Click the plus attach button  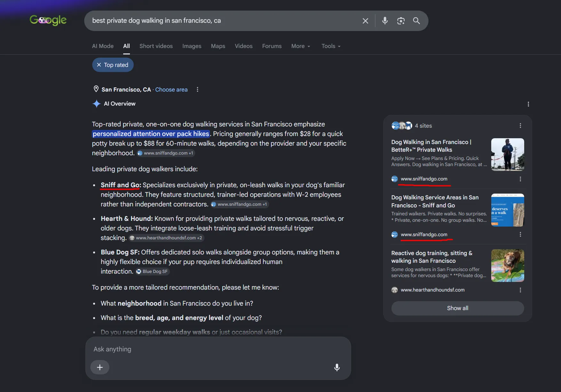100,367
